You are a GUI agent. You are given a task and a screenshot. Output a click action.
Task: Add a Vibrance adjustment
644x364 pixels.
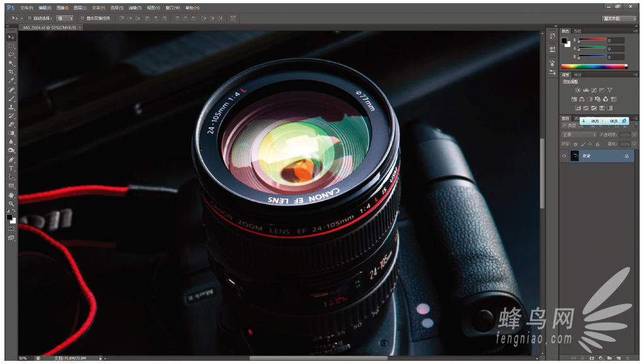[x=609, y=90]
